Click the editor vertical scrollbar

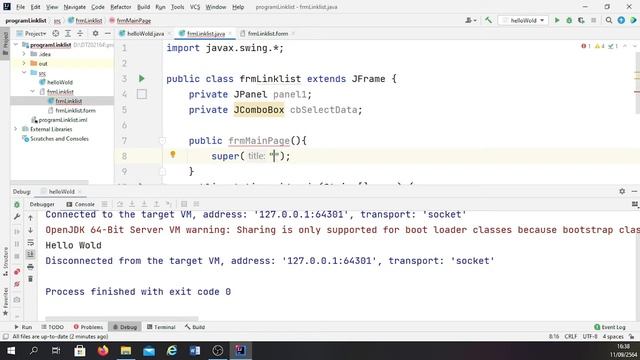tap(637, 84)
